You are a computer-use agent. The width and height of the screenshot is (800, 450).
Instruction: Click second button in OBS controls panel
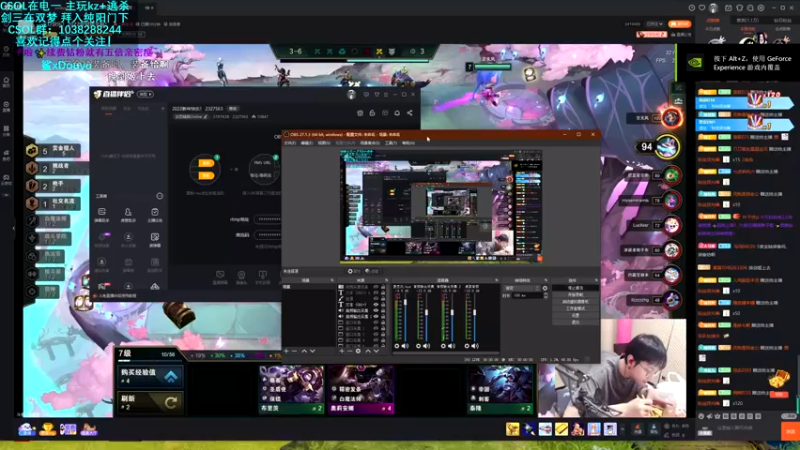pos(576,294)
